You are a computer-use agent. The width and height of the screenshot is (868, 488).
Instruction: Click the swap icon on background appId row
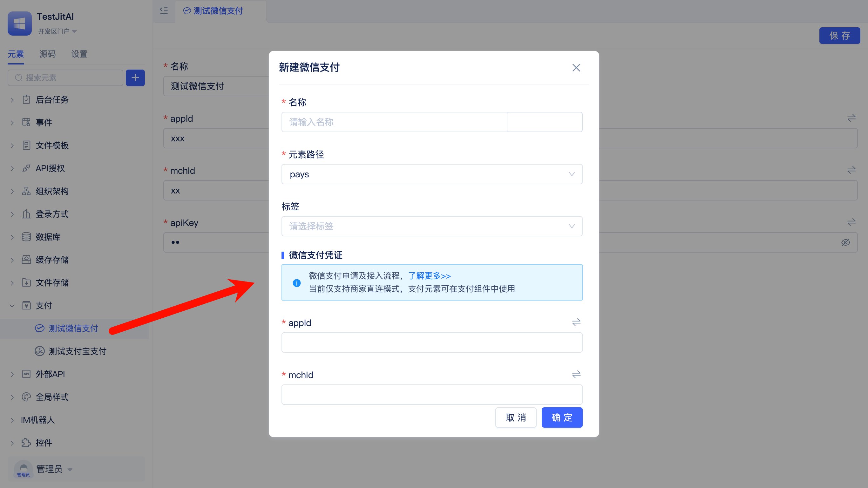(x=851, y=118)
